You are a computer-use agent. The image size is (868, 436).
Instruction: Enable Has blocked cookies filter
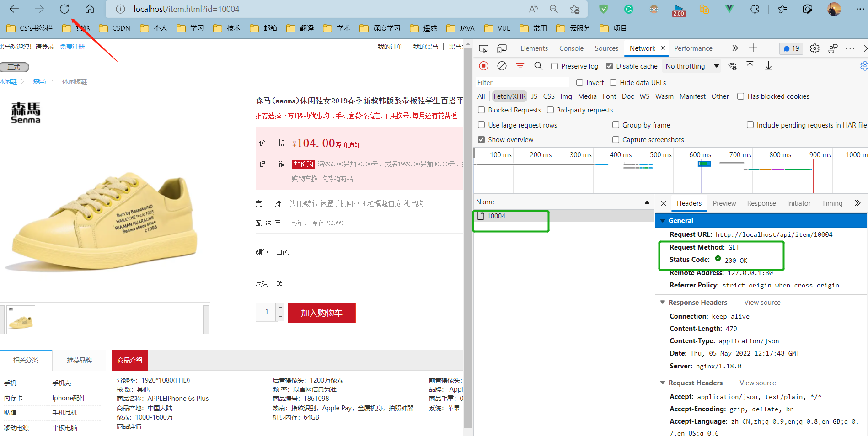pos(740,96)
